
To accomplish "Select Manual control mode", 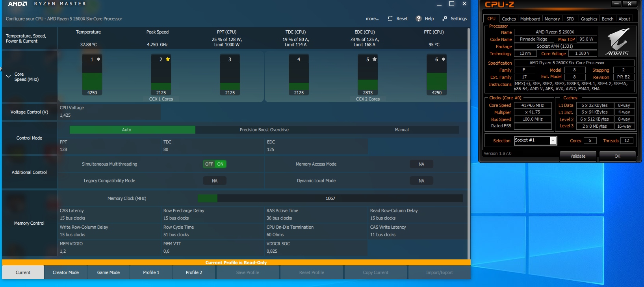I will tap(402, 130).
